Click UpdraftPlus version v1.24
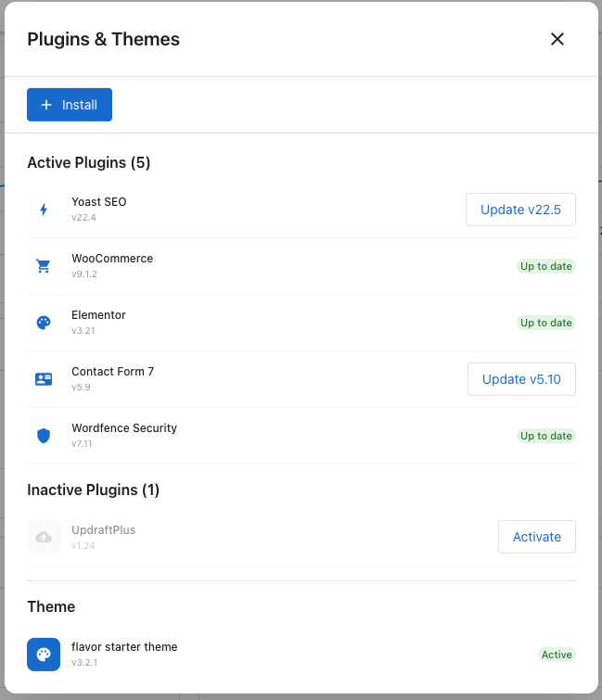 [83, 545]
